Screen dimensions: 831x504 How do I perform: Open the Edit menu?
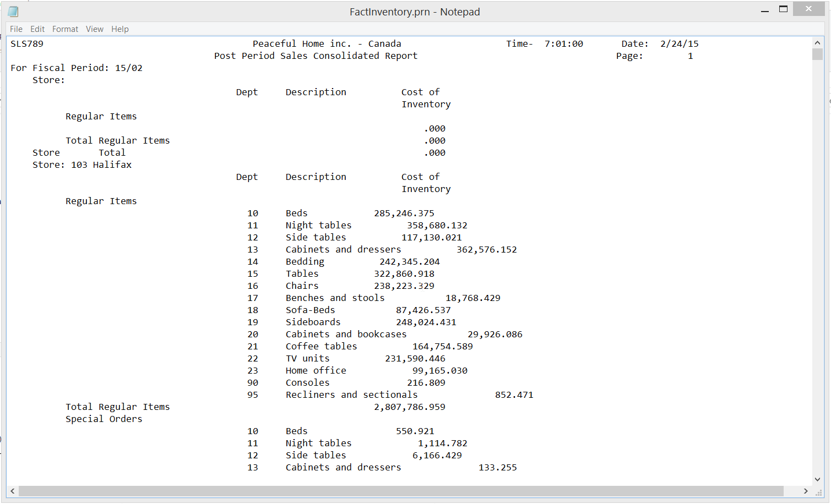tap(37, 29)
